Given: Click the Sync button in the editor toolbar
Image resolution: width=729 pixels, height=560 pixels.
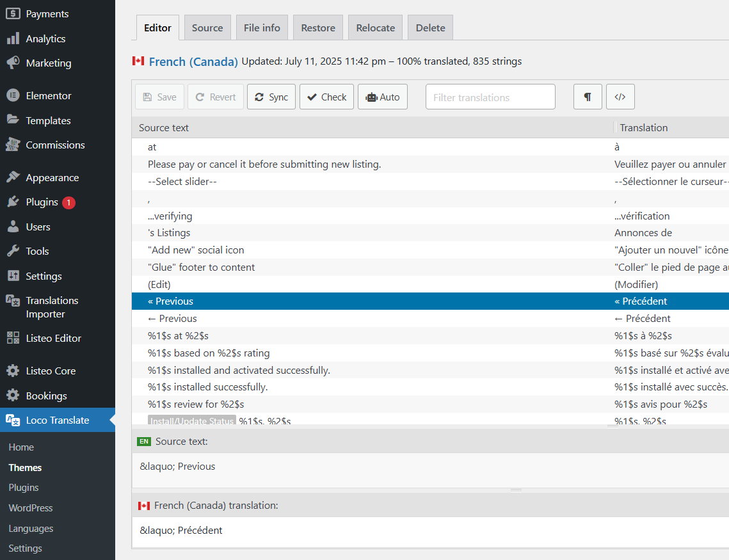Looking at the screenshot, I should coord(271,97).
